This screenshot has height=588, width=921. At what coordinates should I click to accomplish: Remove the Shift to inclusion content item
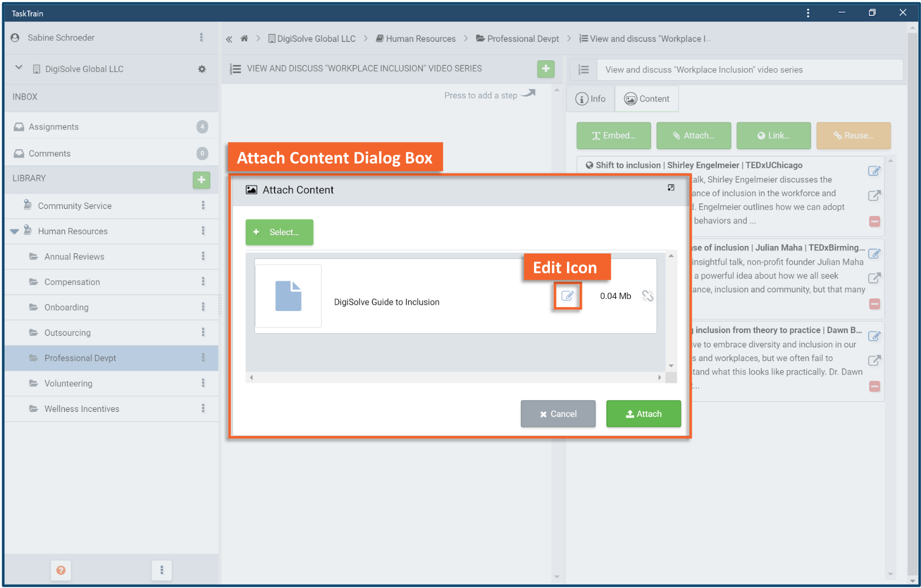[875, 221]
